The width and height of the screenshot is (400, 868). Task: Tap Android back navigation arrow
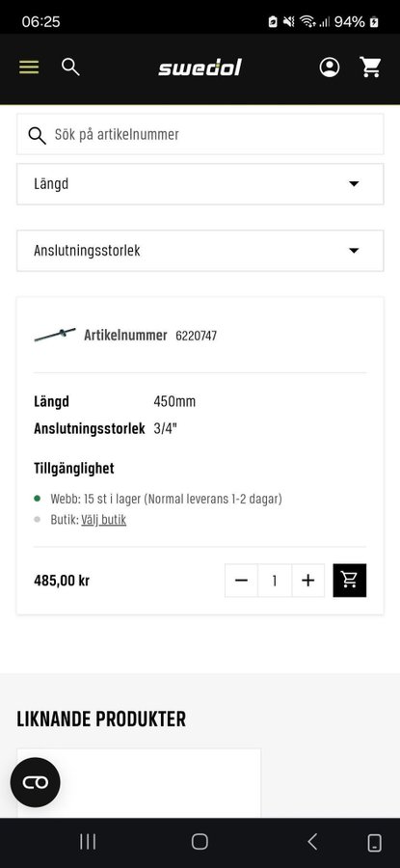point(312,842)
